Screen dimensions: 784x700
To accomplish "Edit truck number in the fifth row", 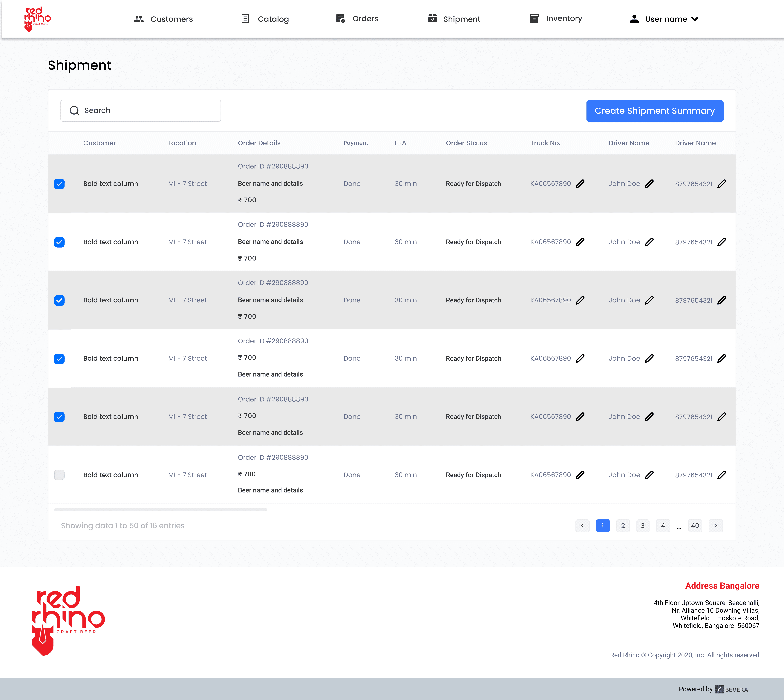I will pyautogui.click(x=580, y=417).
